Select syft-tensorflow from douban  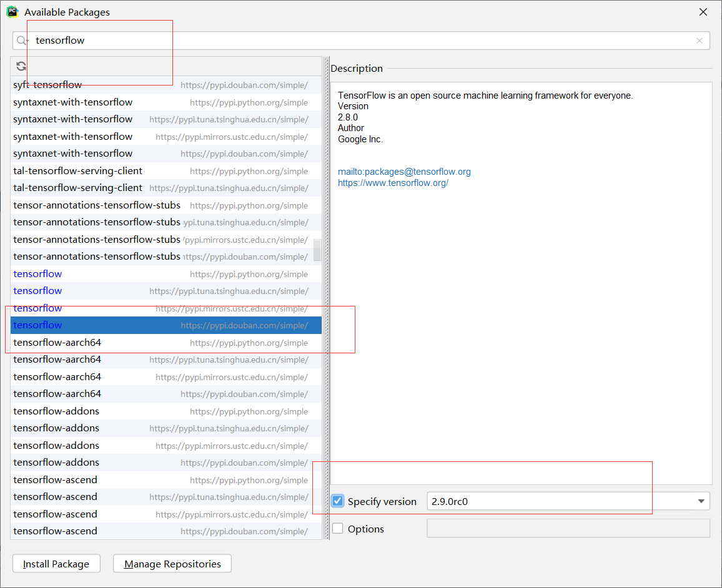point(166,85)
